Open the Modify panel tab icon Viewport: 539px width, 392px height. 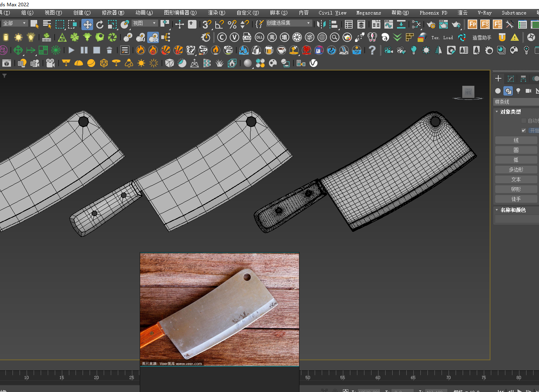click(x=510, y=79)
